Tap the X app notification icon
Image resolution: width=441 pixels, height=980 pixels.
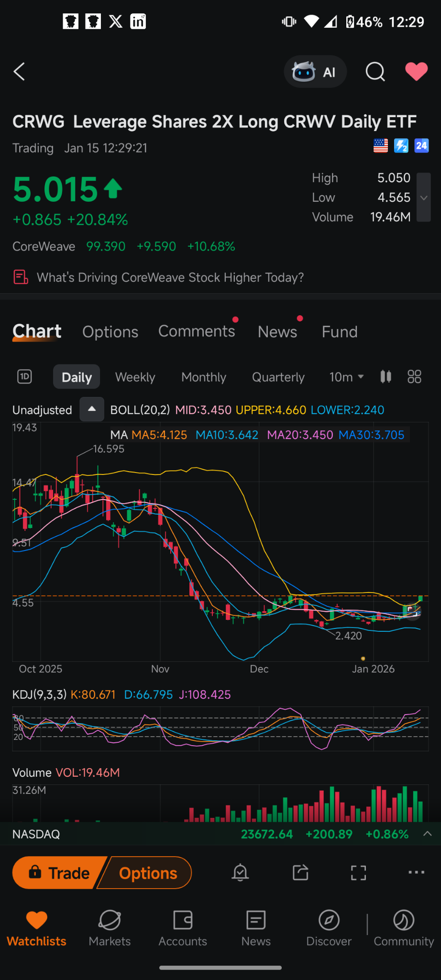click(x=116, y=22)
